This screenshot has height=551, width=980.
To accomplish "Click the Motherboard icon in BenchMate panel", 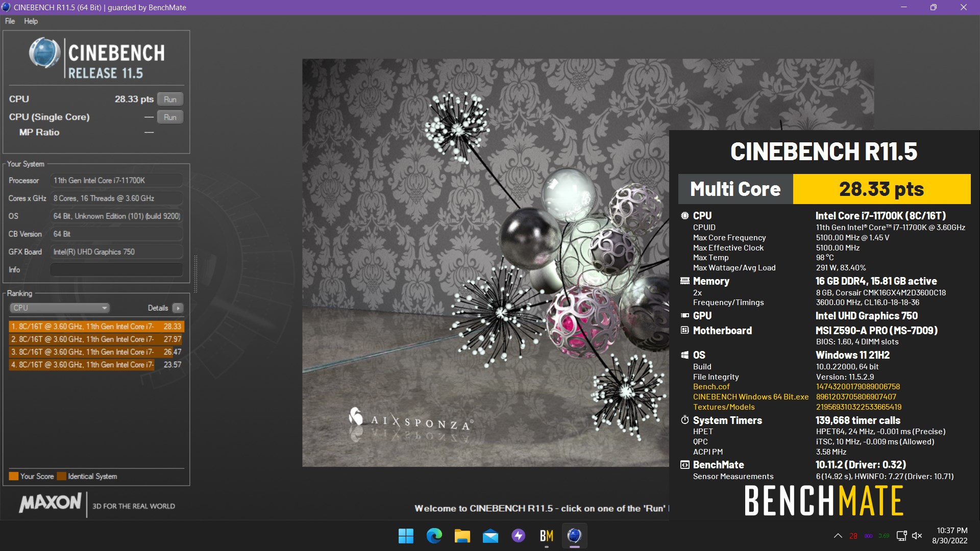I will coord(684,330).
